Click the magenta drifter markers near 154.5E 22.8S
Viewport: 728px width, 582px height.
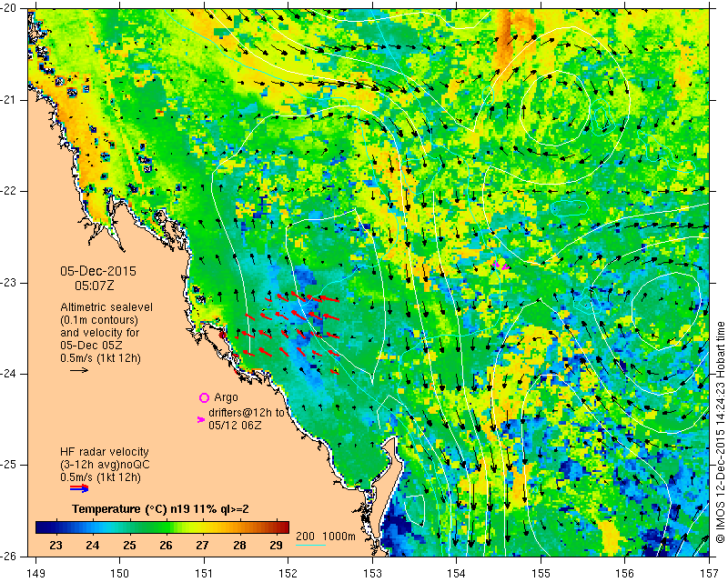(x=501, y=266)
